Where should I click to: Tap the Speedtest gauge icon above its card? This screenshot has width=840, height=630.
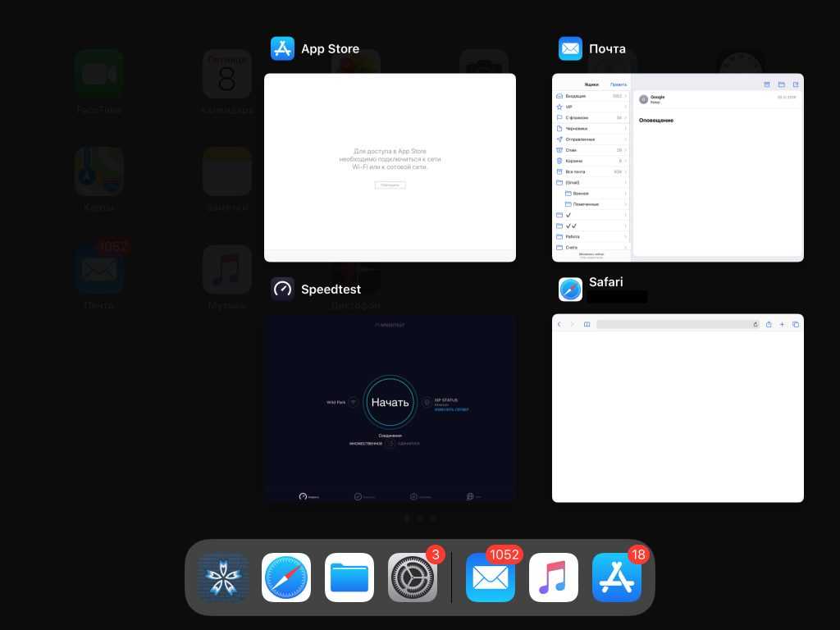click(282, 290)
